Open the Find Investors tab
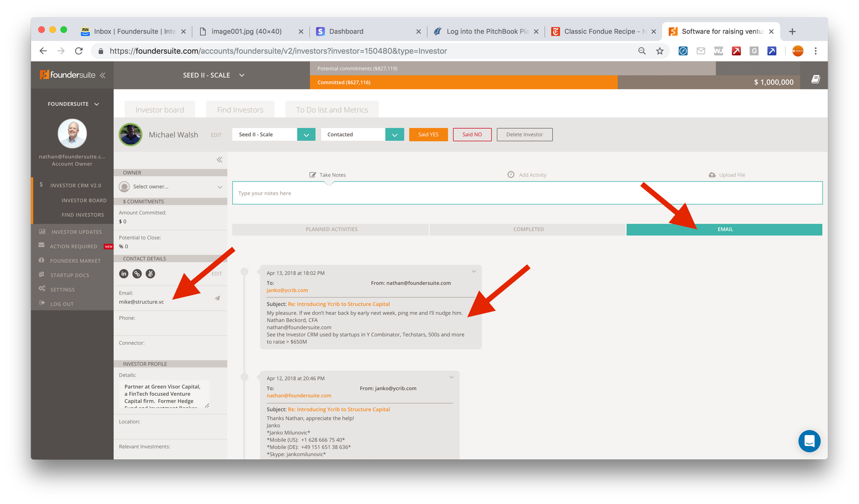Screen dimensions: 859x504 [x=240, y=110]
